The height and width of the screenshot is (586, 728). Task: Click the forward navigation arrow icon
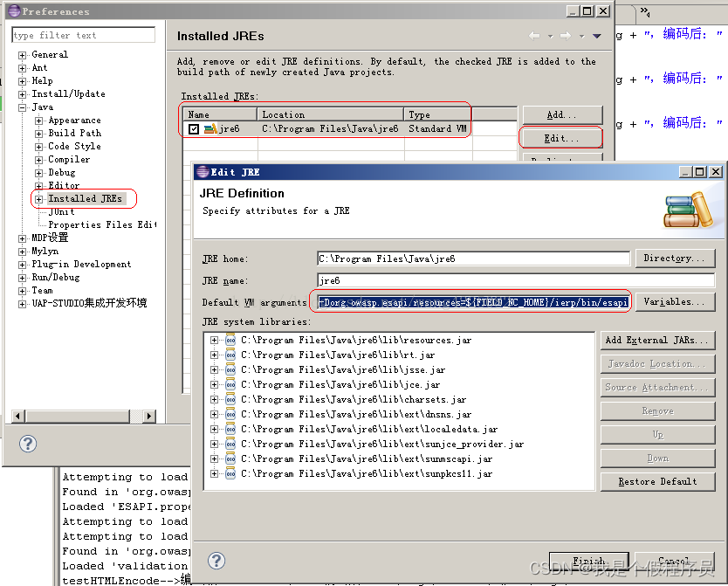pos(566,36)
